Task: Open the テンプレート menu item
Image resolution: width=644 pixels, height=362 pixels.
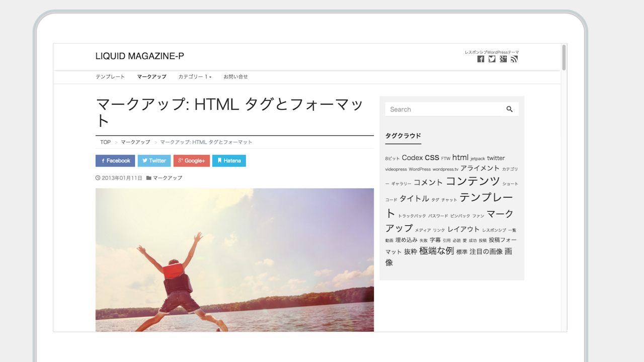Action: coord(110,77)
